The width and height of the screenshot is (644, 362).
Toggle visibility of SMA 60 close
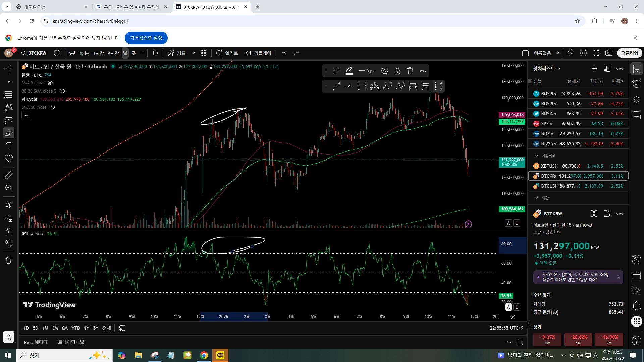[52, 107]
